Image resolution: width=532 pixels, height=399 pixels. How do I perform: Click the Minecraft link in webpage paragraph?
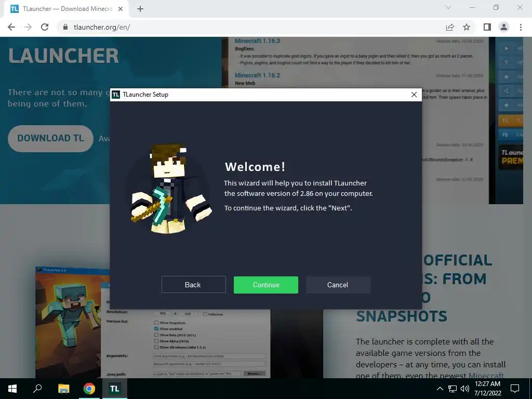point(486,376)
